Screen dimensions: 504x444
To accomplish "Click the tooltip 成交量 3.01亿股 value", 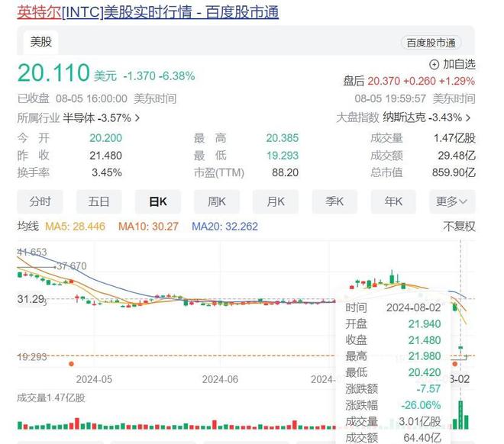I will (x=420, y=422).
